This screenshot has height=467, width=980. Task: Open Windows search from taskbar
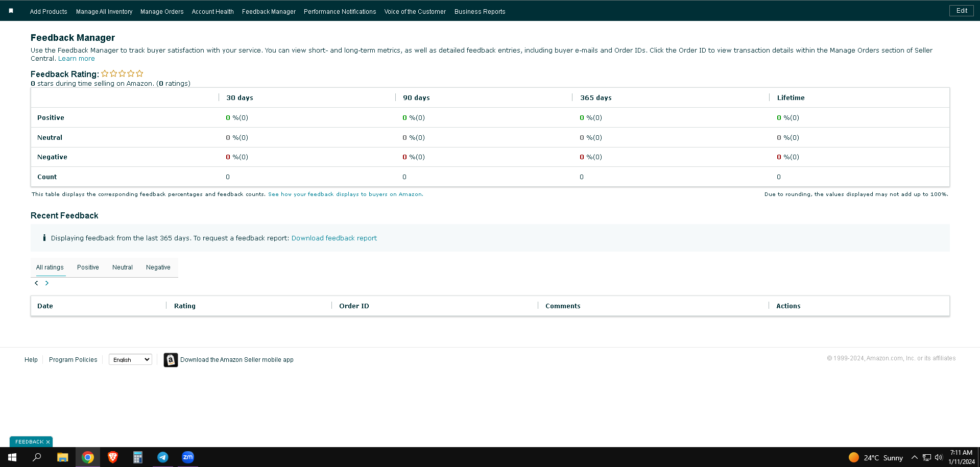tap(37, 457)
